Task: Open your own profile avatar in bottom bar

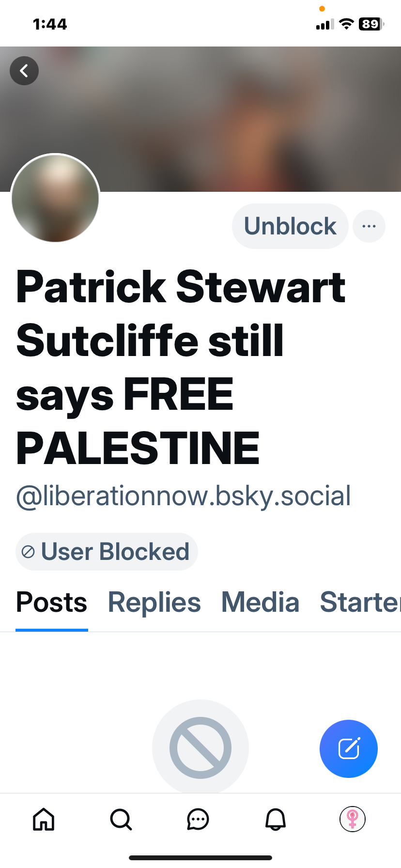Action: (353, 820)
